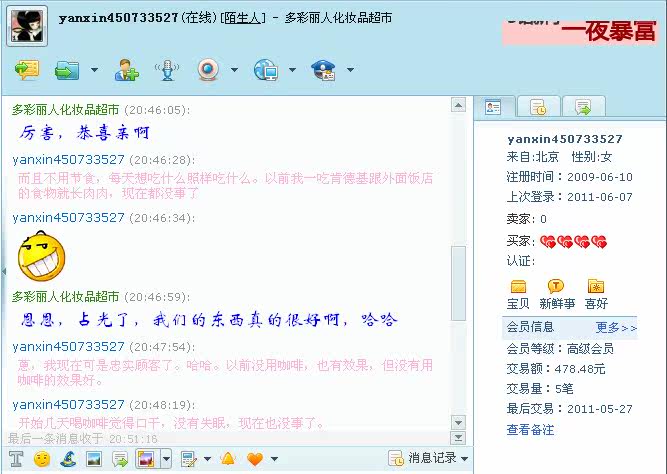The width and height of the screenshot is (667, 474).
Task: Click the wizard hat magic emoticon icon
Action: (x=68, y=459)
